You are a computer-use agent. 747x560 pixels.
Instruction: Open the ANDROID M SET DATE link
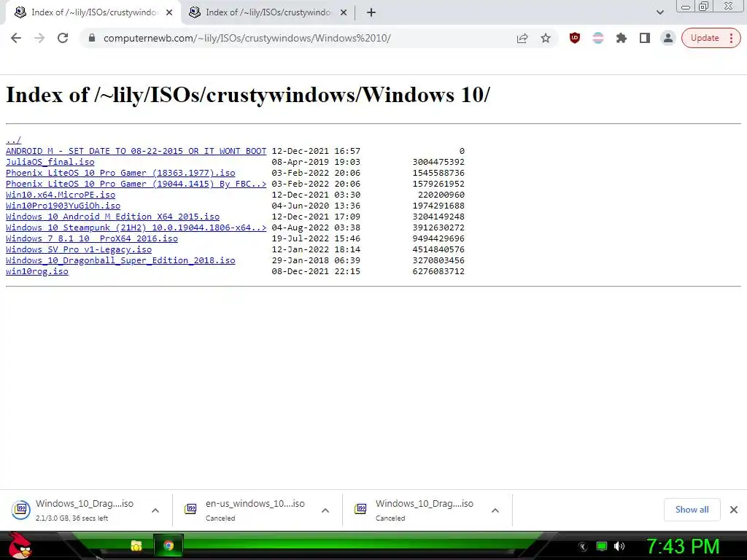click(136, 151)
